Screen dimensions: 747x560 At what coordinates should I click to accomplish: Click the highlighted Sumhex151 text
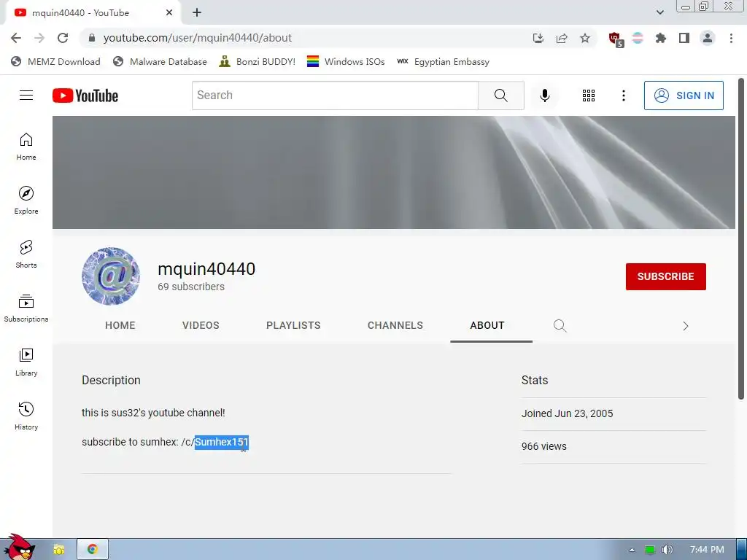point(222,442)
